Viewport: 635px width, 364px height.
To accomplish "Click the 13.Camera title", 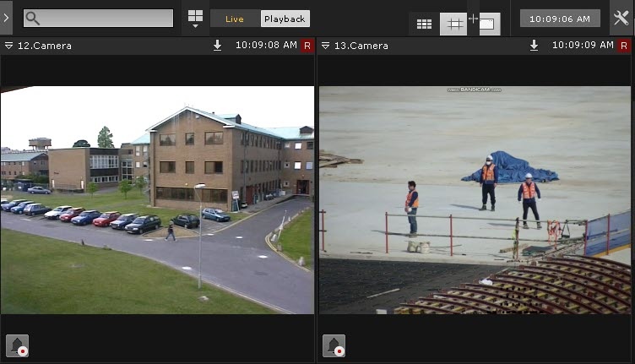I will (361, 46).
